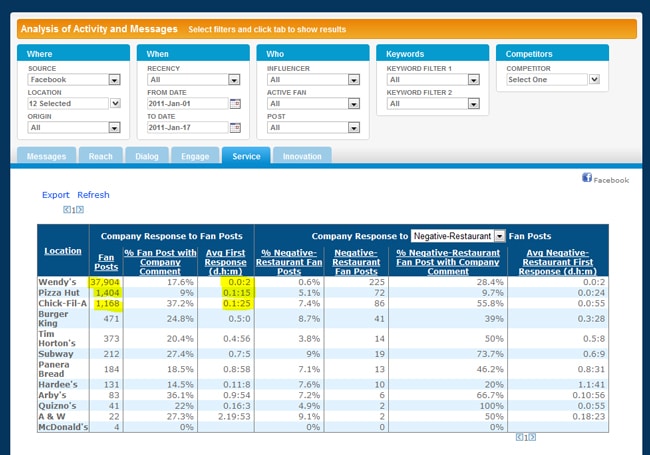Switch to the Engage tab
The image size is (650, 455).
(195, 156)
